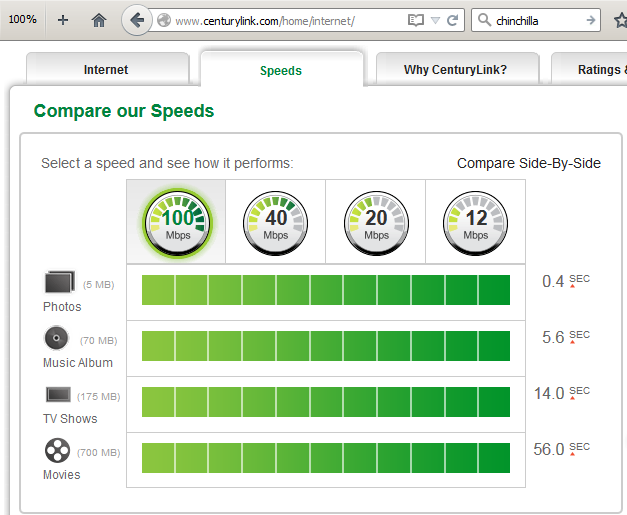Click the (175 MB) size label
Image resolution: width=627 pixels, height=515 pixels.
coord(99,397)
